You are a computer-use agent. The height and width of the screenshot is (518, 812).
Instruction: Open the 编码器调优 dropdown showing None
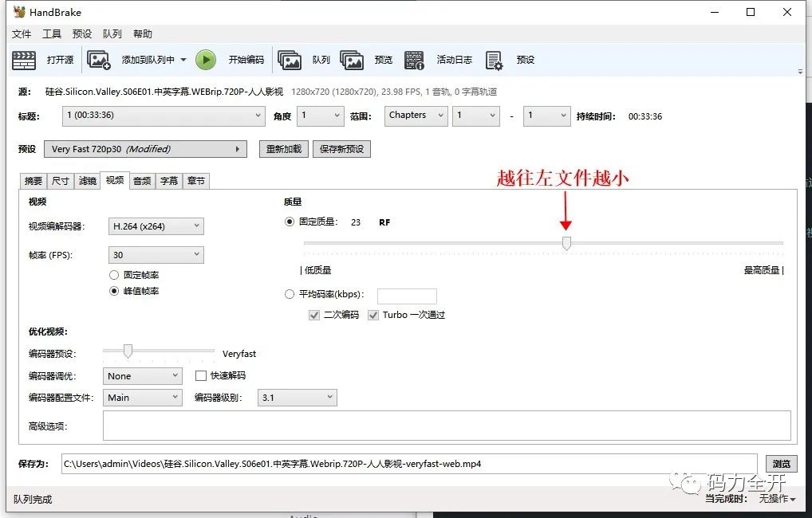point(143,376)
